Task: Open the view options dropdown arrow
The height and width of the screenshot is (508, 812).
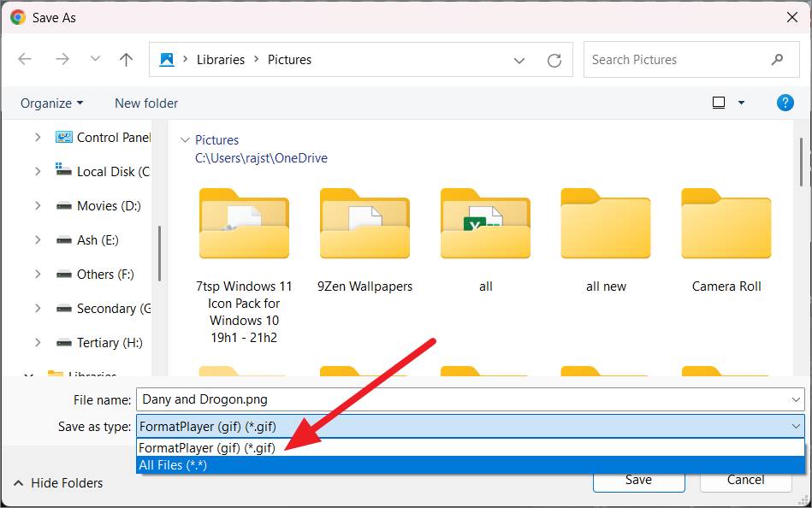Action: (742, 103)
